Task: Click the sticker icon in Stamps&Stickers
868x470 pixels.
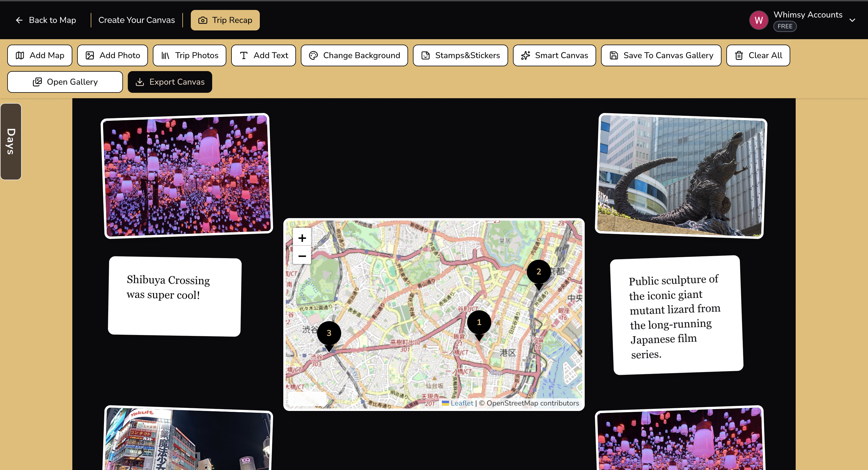Action: (426, 56)
